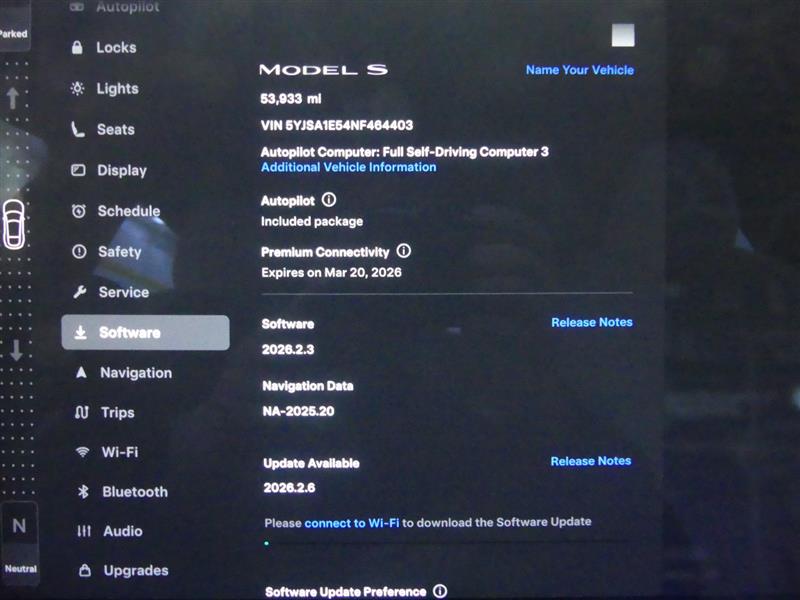Click Name Your Vehicle link
The width and height of the screenshot is (800, 600).
coord(579,70)
